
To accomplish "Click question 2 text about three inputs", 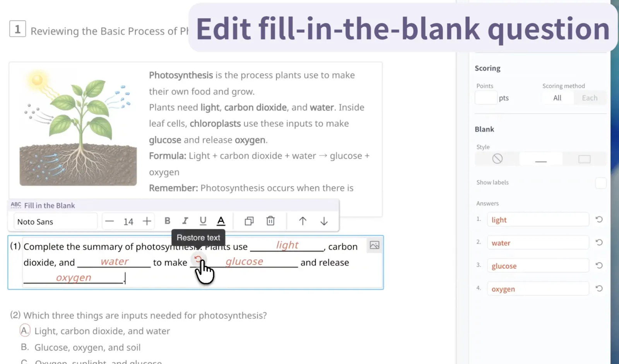I will click(145, 316).
